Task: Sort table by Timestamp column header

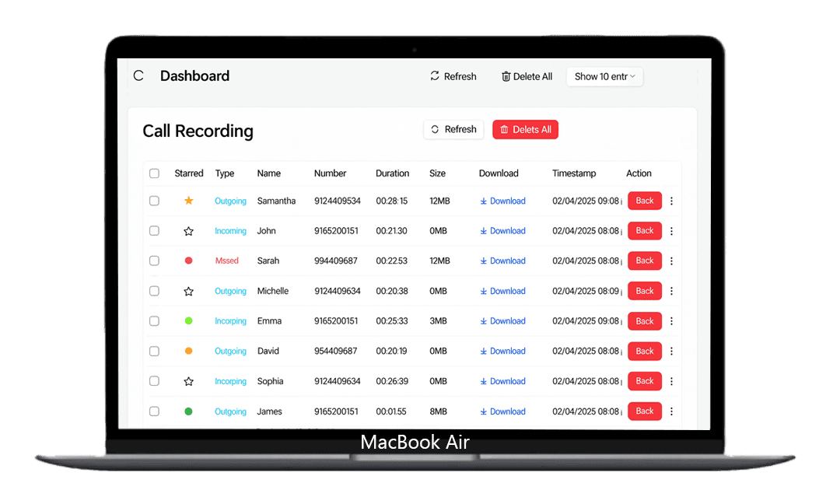Action: click(x=574, y=173)
